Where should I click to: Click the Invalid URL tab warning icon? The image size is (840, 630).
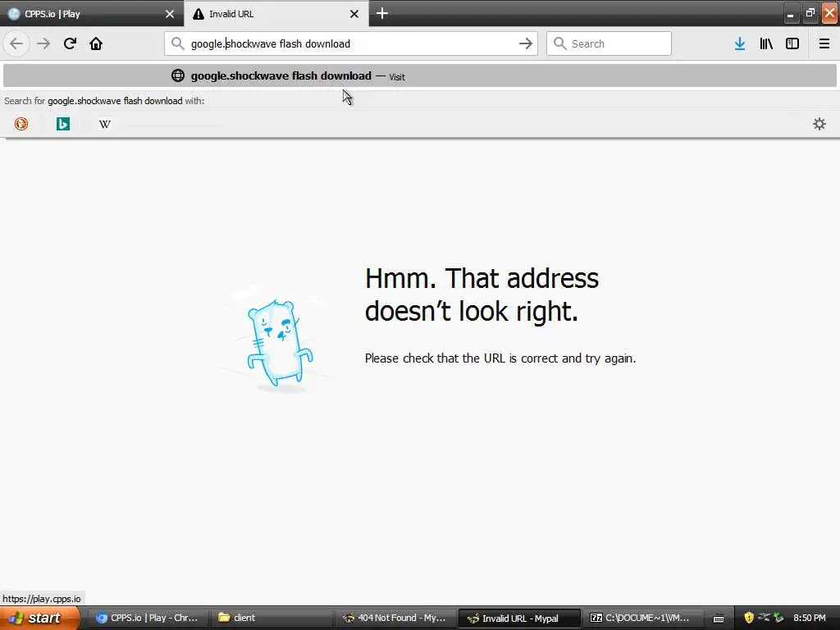coord(199,14)
